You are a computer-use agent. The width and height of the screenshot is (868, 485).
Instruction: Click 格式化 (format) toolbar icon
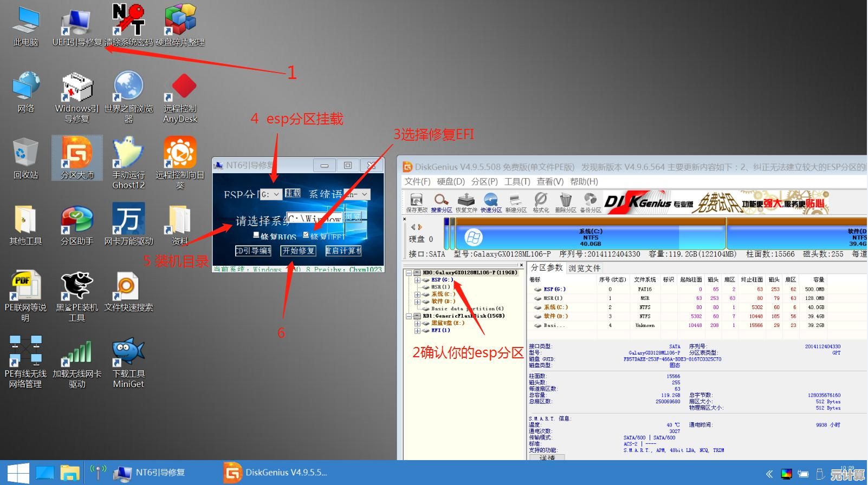540,202
